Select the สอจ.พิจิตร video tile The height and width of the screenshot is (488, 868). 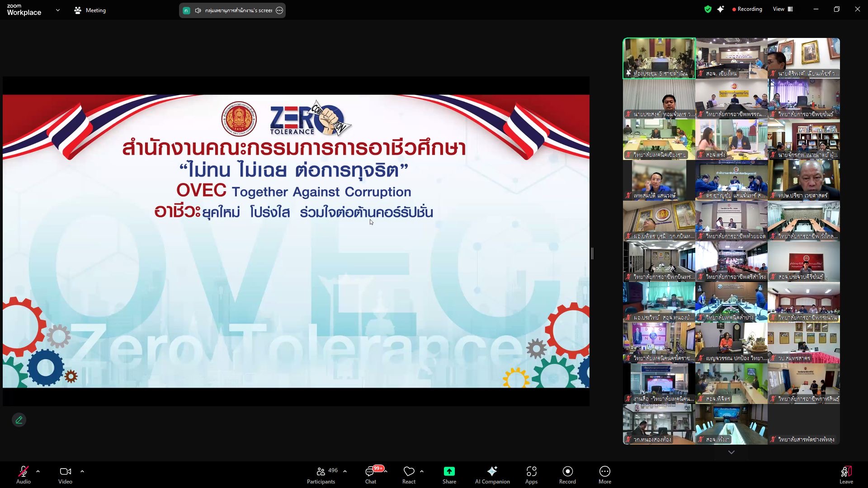point(731,384)
